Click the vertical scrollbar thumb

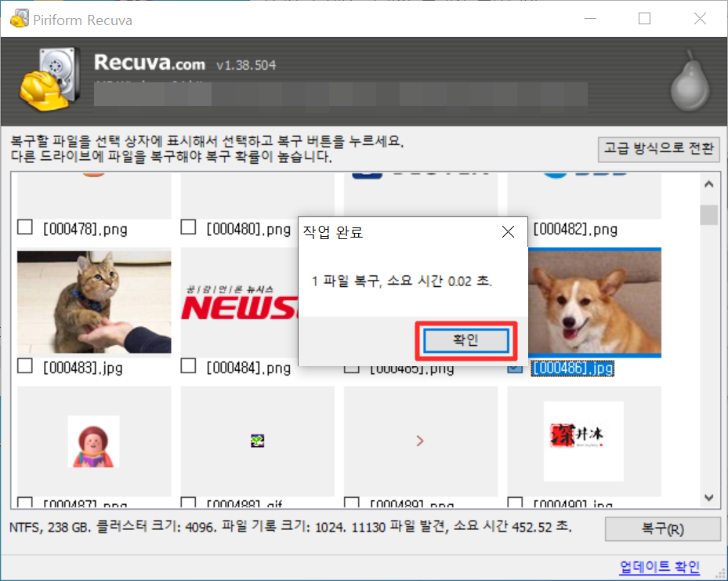click(709, 215)
